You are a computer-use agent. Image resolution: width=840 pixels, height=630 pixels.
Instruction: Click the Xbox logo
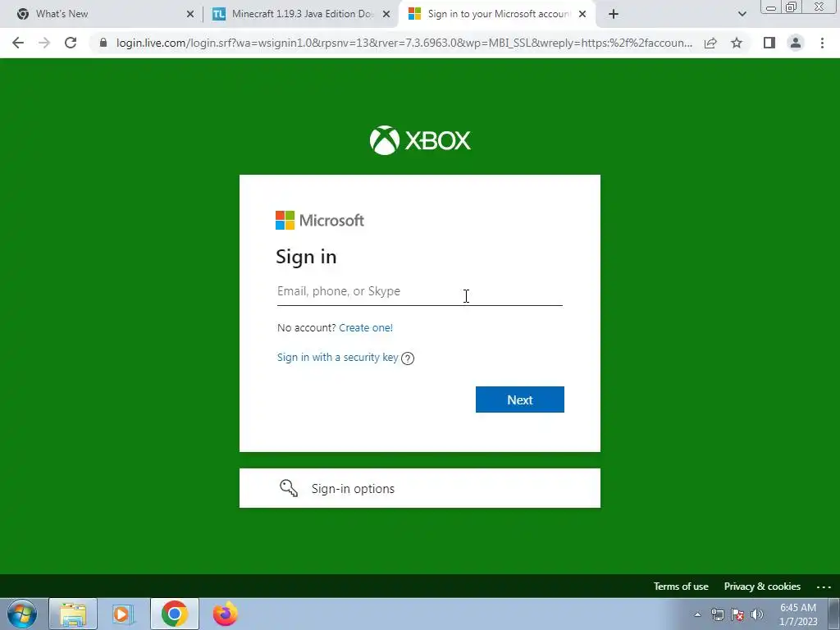[420, 140]
